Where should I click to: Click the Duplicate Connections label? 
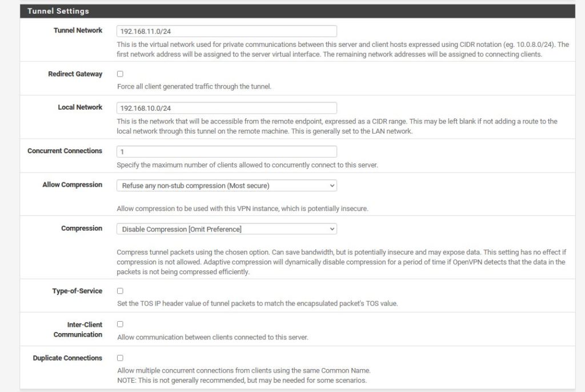point(67,358)
